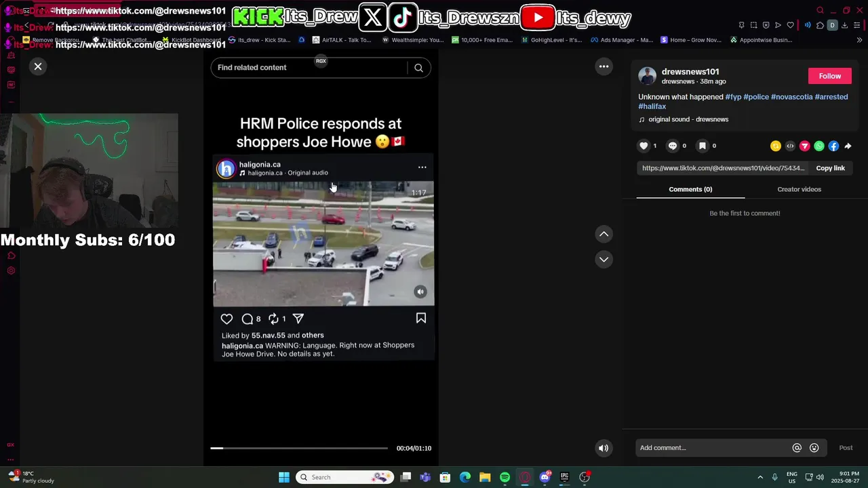This screenshot has width=868, height=488.
Task: Switch to the Creator videos tab
Action: (799, 189)
